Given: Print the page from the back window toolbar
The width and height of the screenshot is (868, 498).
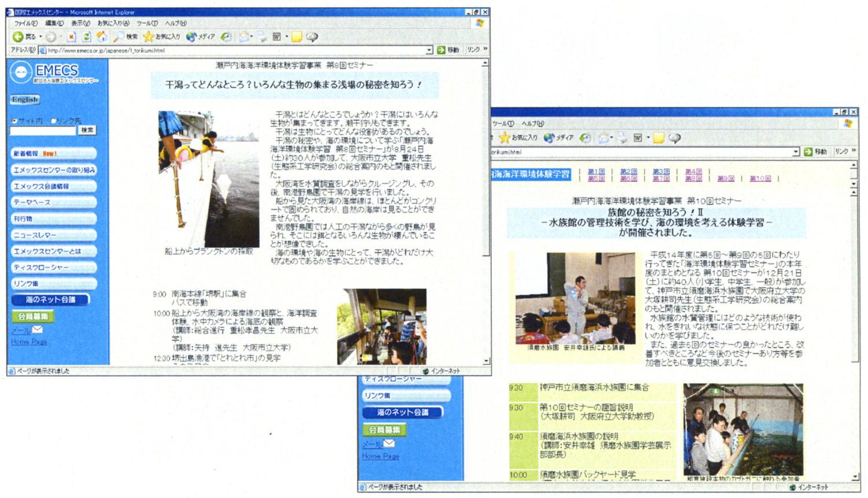Looking at the screenshot, I should 622,138.
